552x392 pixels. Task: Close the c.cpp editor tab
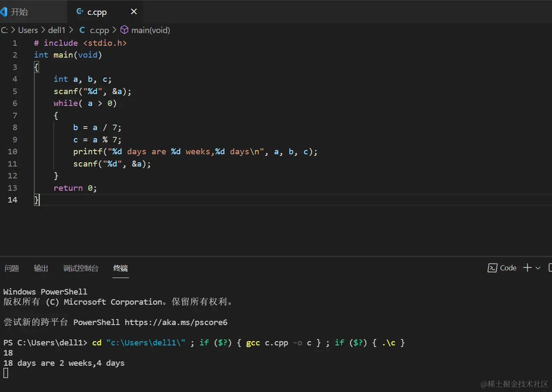134,11
